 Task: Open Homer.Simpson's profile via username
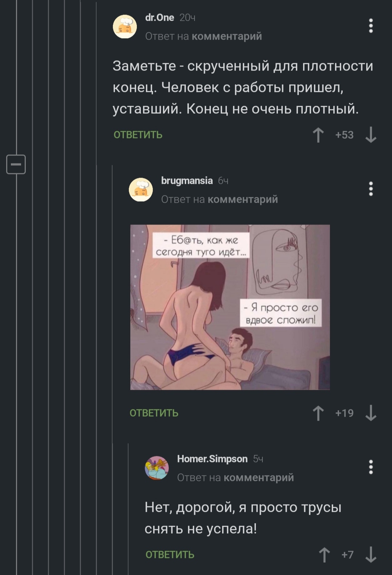click(212, 459)
